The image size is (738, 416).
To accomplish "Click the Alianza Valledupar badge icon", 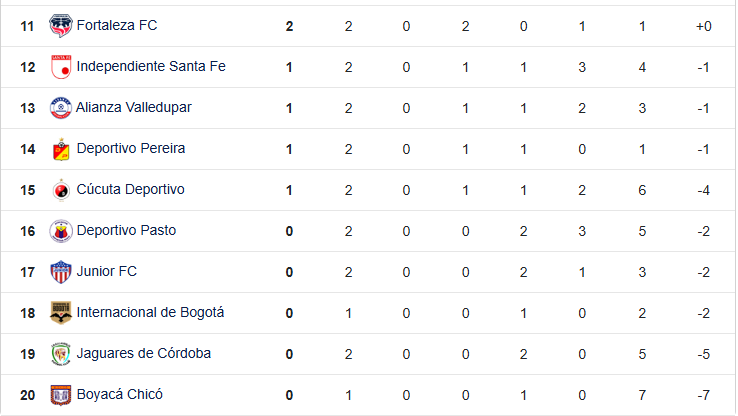I will click(x=61, y=108).
